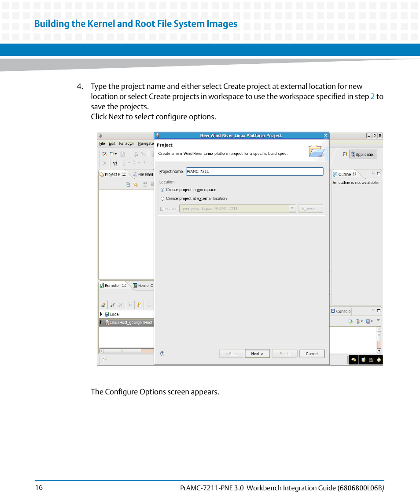420x504 pixels.
Task: Close the Outline tab via X
Action: pos(355,174)
